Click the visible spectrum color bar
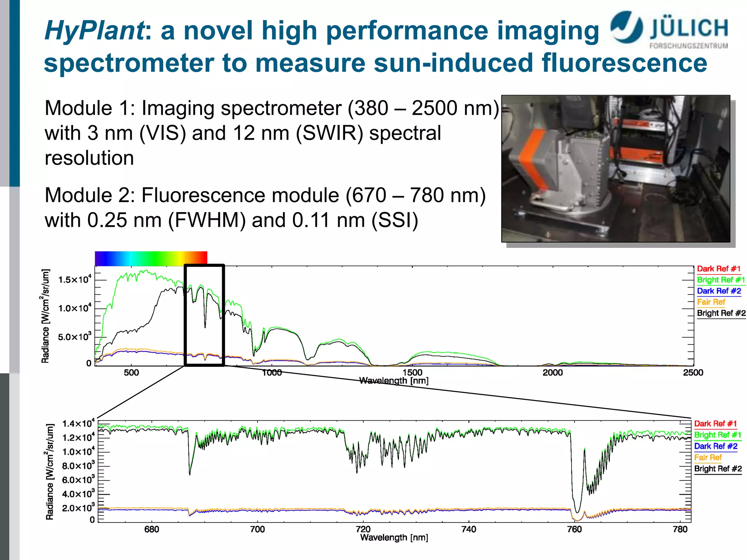 point(151,258)
